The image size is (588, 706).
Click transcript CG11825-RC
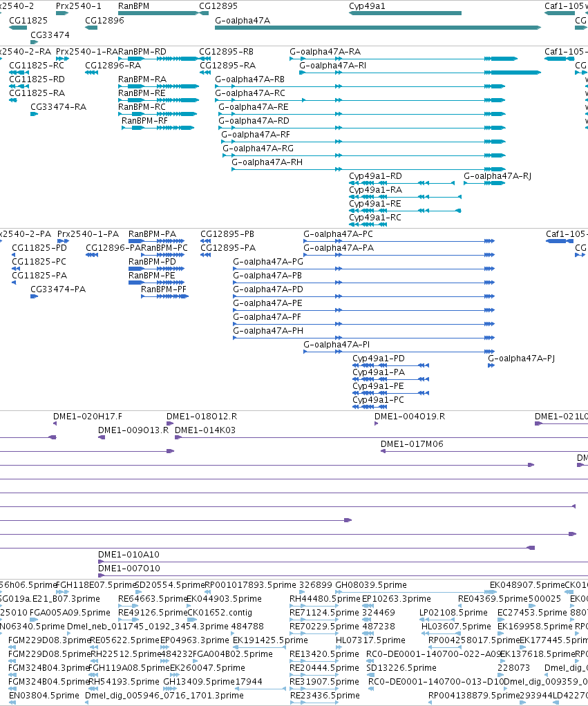[x=37, y=66]
